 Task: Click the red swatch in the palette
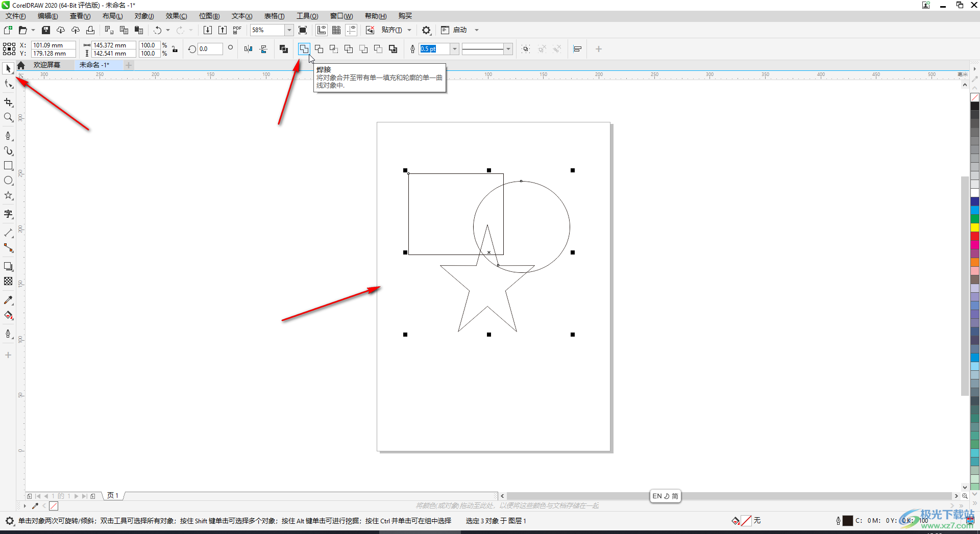pos(975,236)
